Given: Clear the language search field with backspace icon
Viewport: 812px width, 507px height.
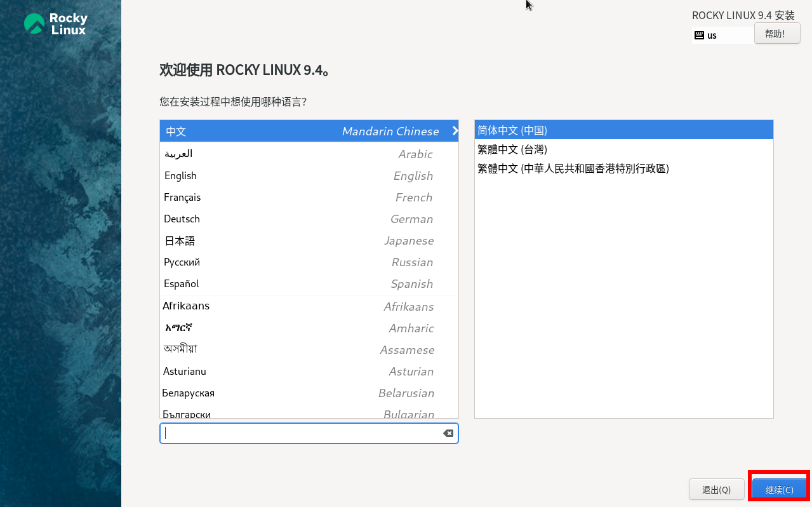Looking at the screenshot, I should 448,433.
